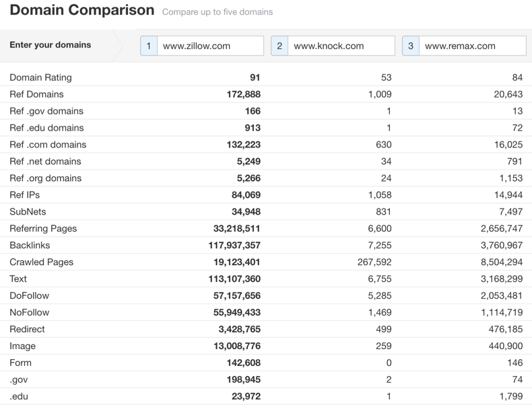Viewport: 532px width, 415px height.
Task: Click the number 1 domain slot badge
Action: [149, 46]
